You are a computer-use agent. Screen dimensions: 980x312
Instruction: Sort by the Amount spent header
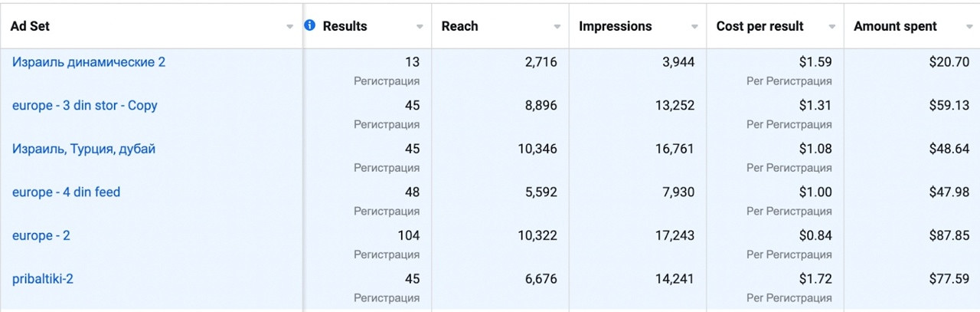pos(895,26)
